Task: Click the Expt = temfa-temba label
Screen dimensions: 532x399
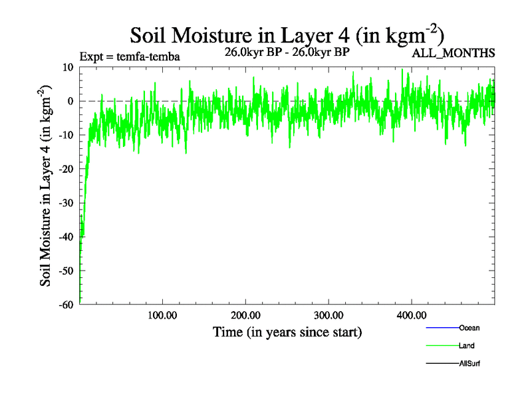Action: [x=129, y=57]
